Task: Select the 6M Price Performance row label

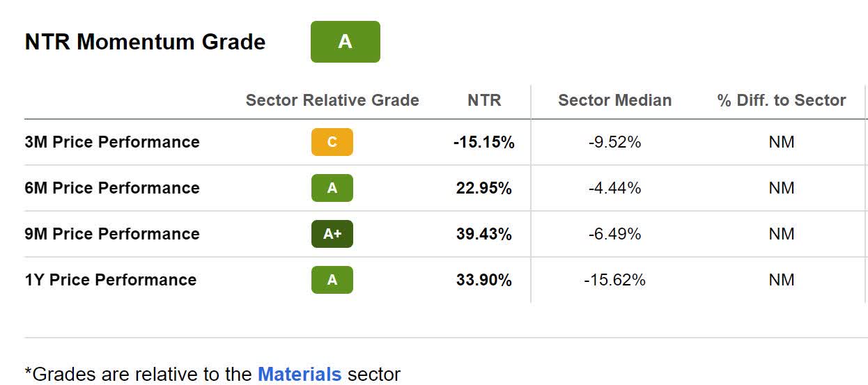Action: [112, 188]
